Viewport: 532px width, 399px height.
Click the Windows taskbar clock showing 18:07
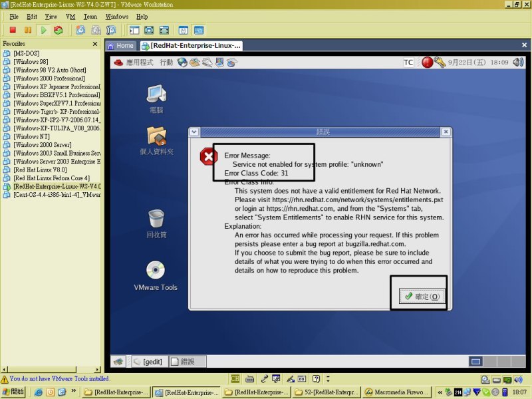tap(519, 392)
